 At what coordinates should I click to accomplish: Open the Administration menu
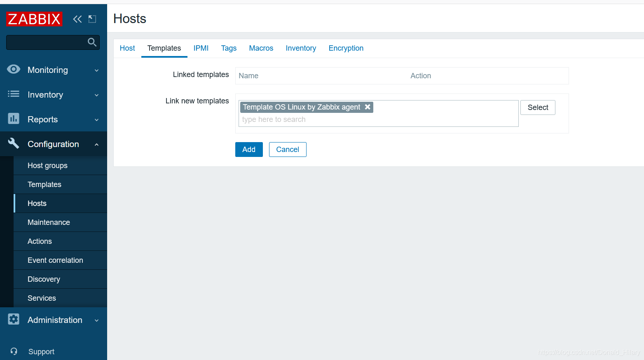54,320
